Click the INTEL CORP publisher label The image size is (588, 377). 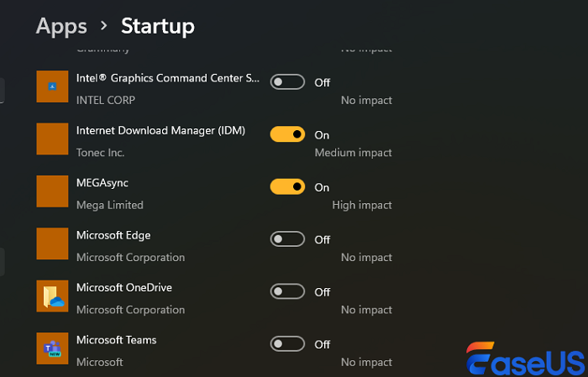click(106, 101)
